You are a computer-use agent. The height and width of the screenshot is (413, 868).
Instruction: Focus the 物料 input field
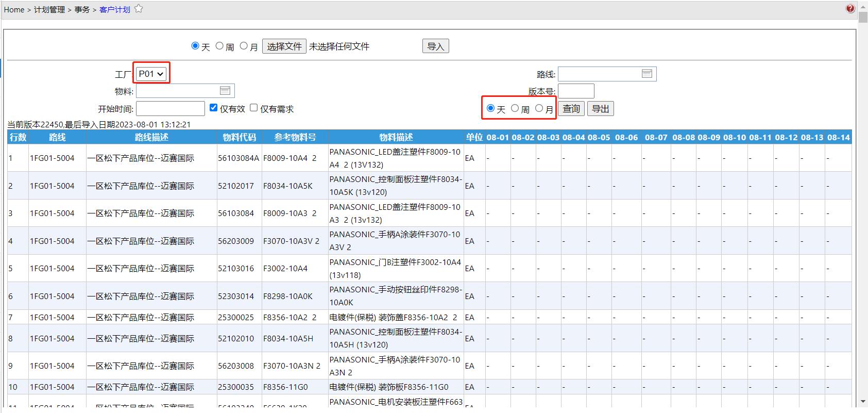pyautogui.click(x=185, y=91)
